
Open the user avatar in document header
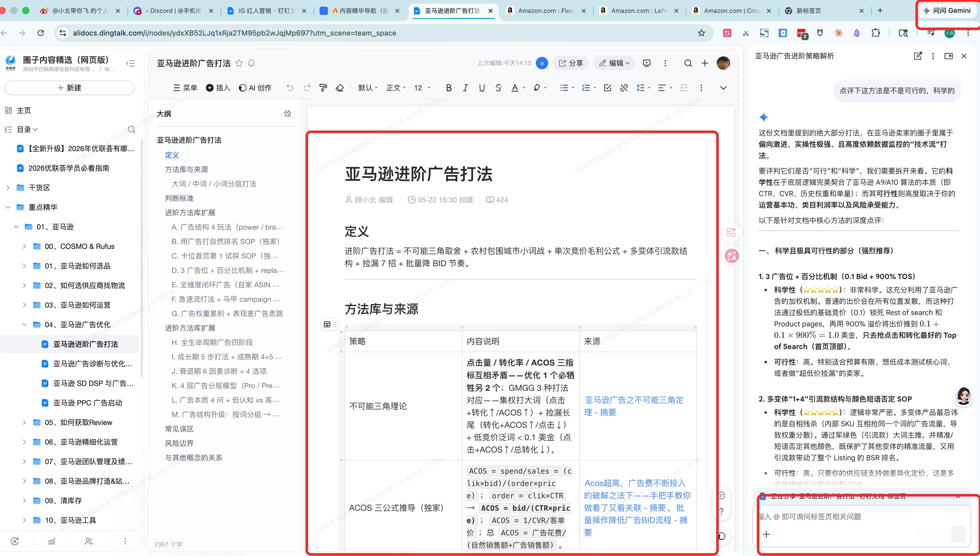(x=723, y=63)
